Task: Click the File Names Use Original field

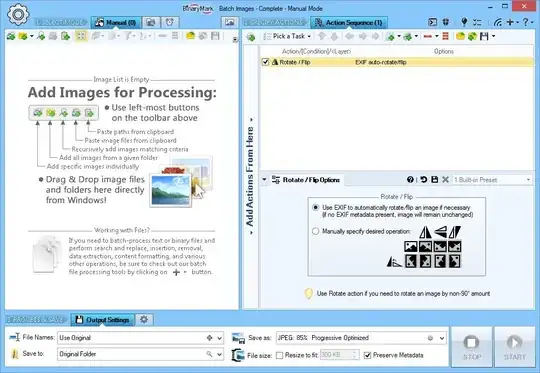Action: point(141,338)
